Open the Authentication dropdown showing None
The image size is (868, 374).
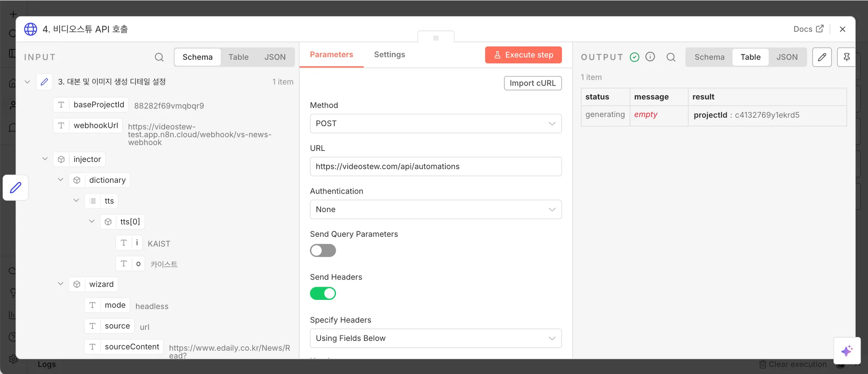[x=435, y=210]
